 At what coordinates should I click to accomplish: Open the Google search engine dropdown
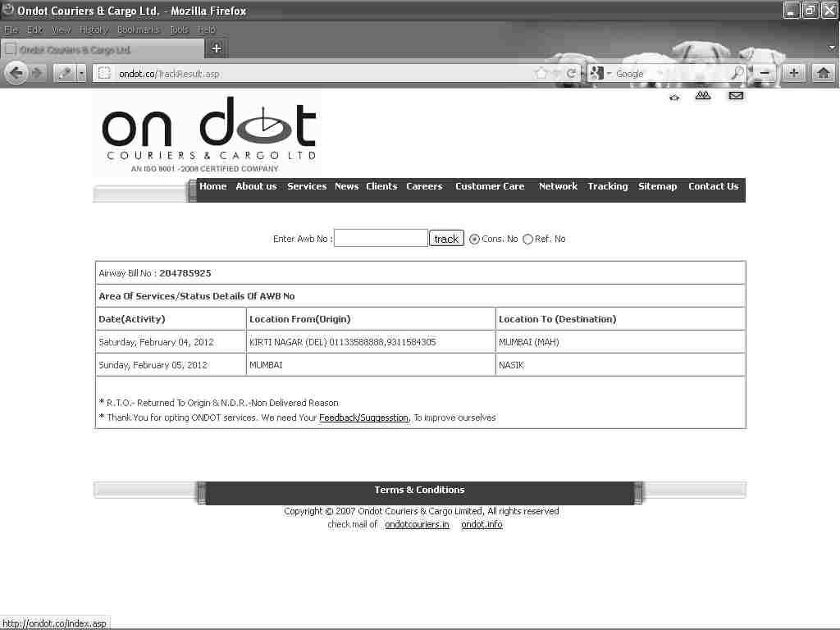point(600,74)
